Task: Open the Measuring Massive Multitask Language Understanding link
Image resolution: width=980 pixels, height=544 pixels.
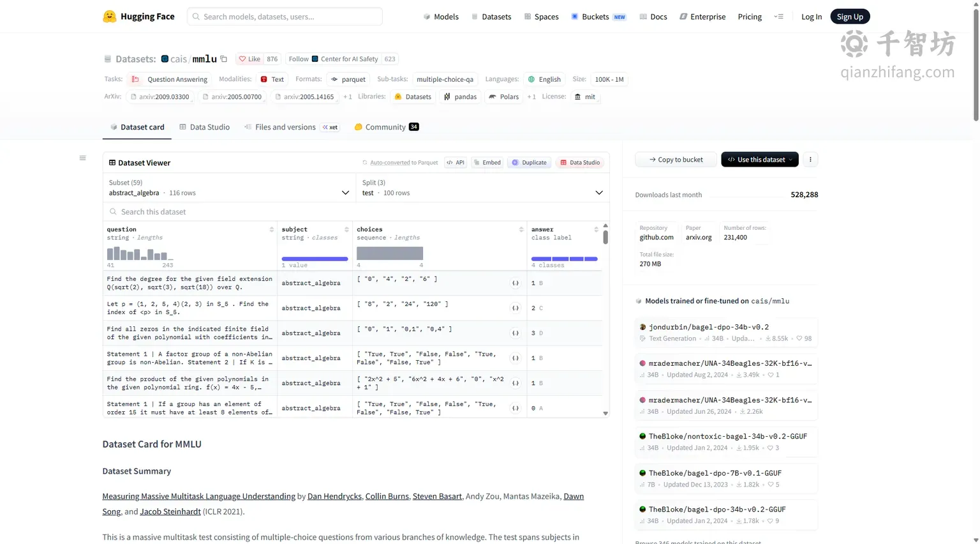Action: 199,496
